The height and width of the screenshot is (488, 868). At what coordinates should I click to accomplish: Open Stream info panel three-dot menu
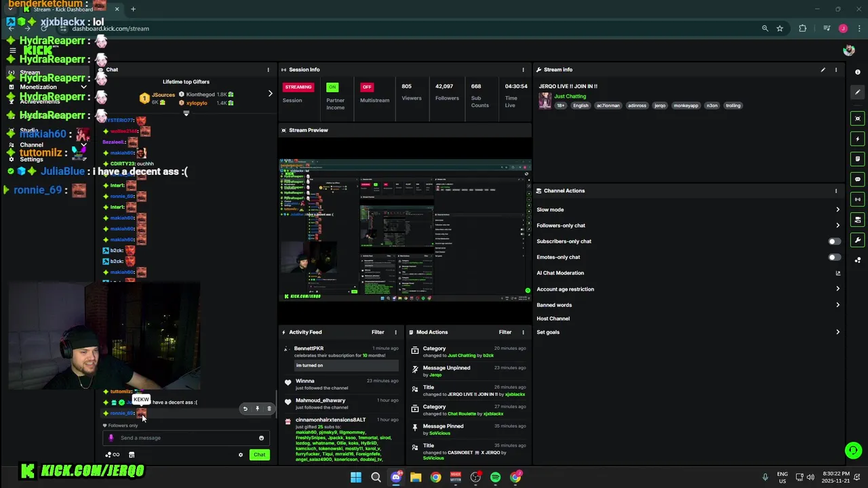[835, 70]
